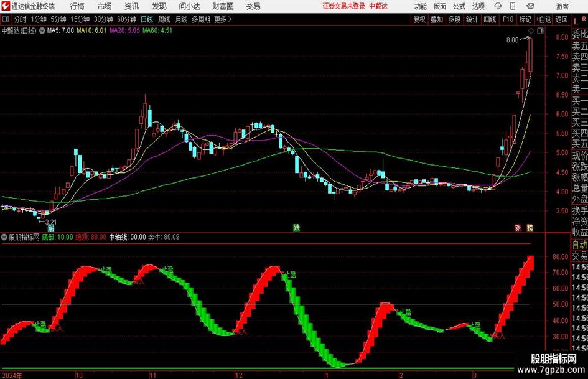
Task: Click the 标记 mark toolbar button
Action: (525, 19)
